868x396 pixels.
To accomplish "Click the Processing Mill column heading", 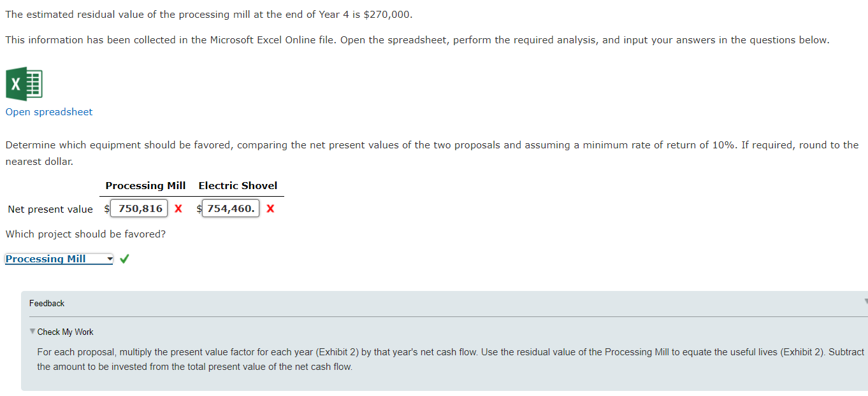I will [x=145, y=185].
